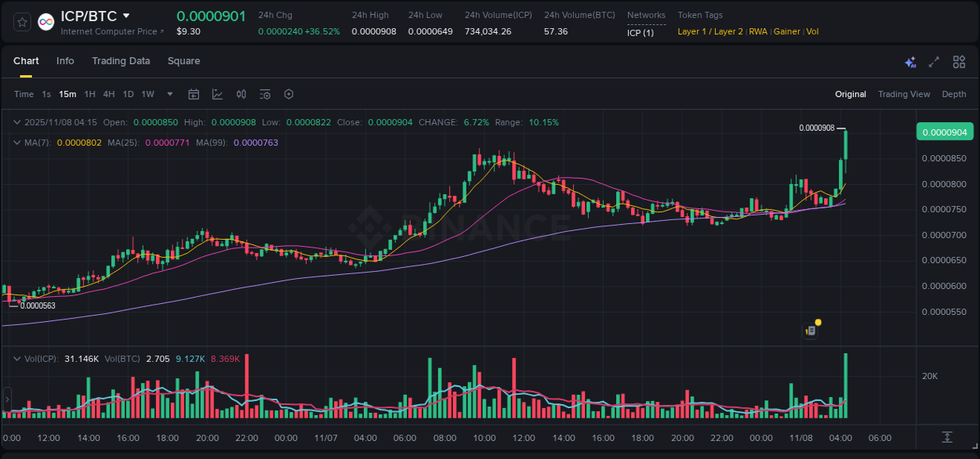The height and width of the screenshot is (459, 980).
Task: Select the chart style line icon
Action: [x=217, y=94]
